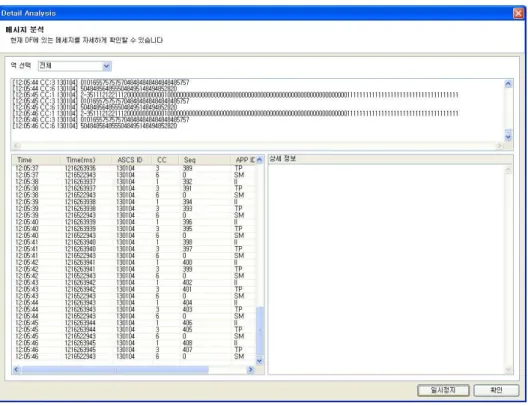Select the table row with Seq 399

click(x=134, y=269)
